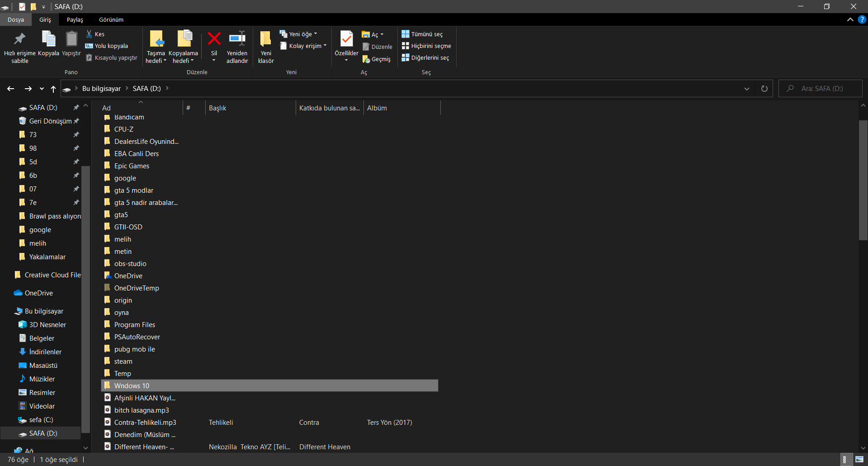Collapse the ribbon with the chevron
The image size is (868, 466).
[850, 19]
